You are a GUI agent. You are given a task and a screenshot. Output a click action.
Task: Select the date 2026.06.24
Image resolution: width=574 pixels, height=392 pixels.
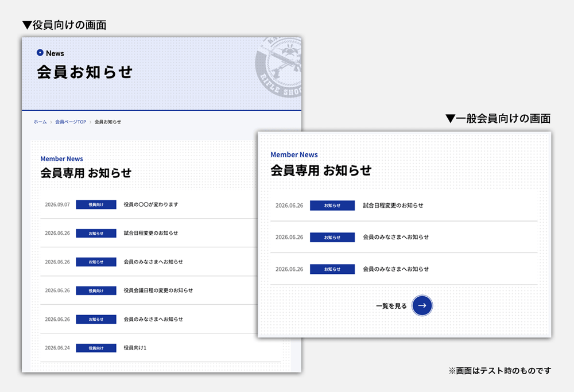pos(57,348)
